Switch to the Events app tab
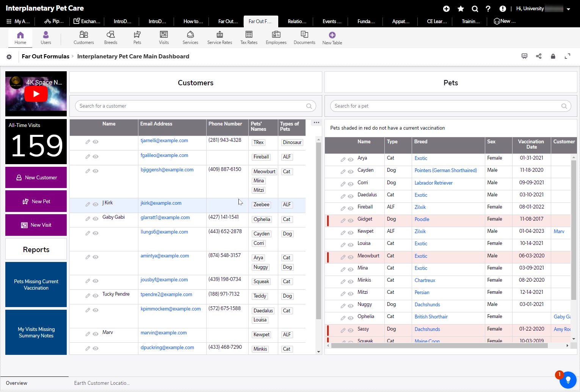580x392 pixels. pos(332,22)
